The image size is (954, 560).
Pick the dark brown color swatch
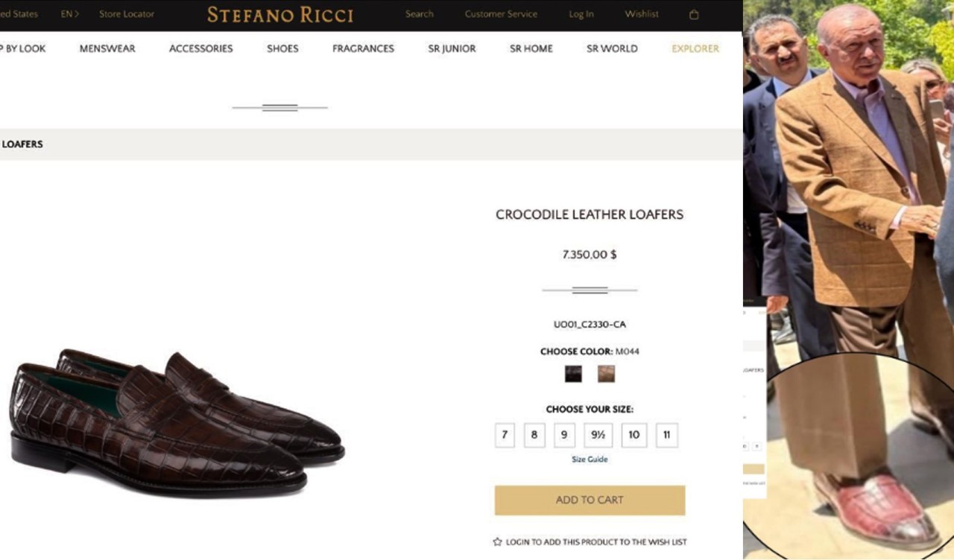[x=573, y=374]
